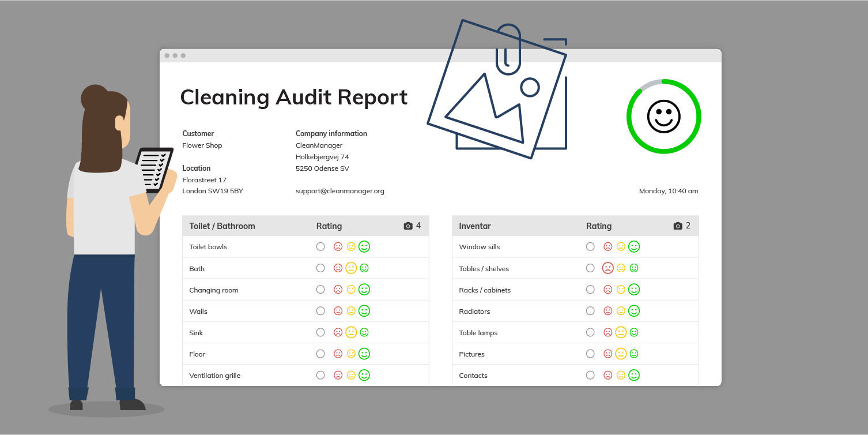868x435 pixels.
Task: Select the green happy smiley for Contacts
Action: click(634, 374)
